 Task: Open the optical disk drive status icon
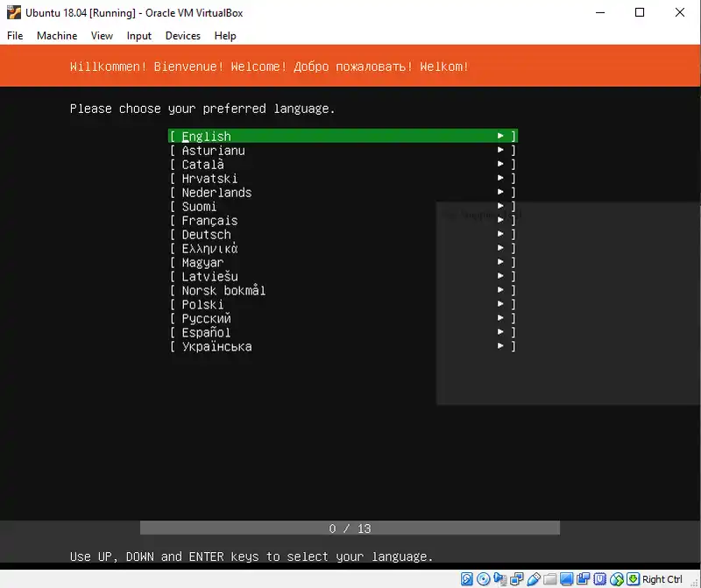pyautogui.click(x=483, y=579)
